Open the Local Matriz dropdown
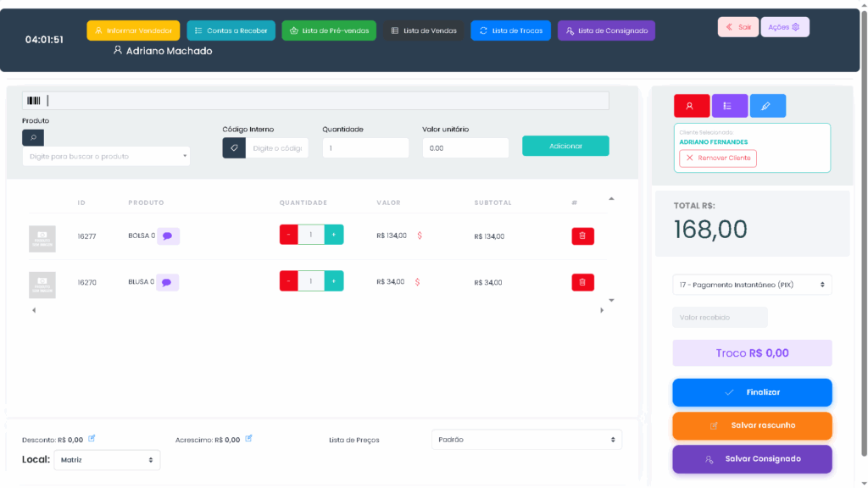Viewport: 868px width, 488px height. [107, 460]
